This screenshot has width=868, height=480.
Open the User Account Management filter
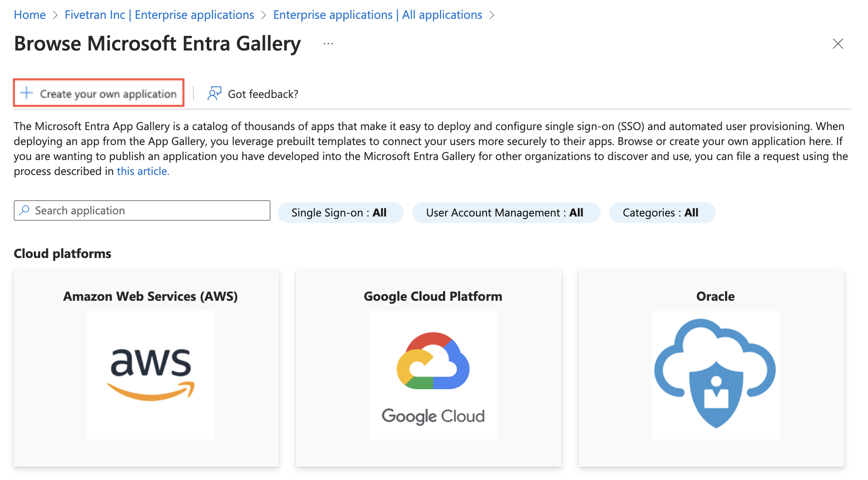click(x=506, y=213)
